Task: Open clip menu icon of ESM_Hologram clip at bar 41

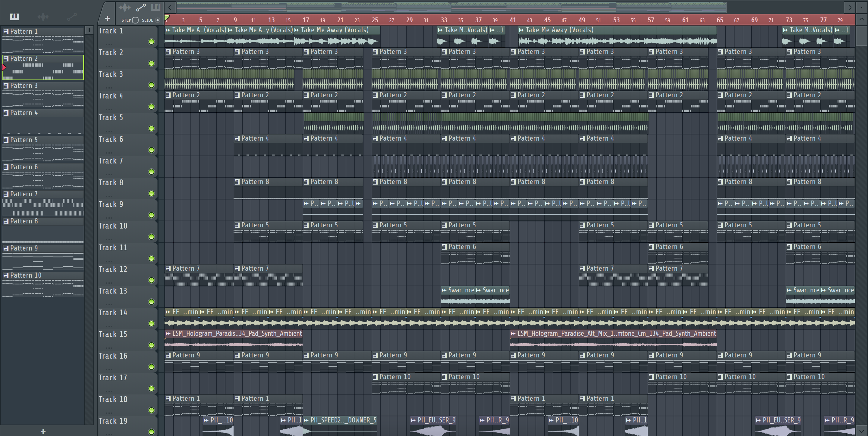Action: [x=513, y=334]
